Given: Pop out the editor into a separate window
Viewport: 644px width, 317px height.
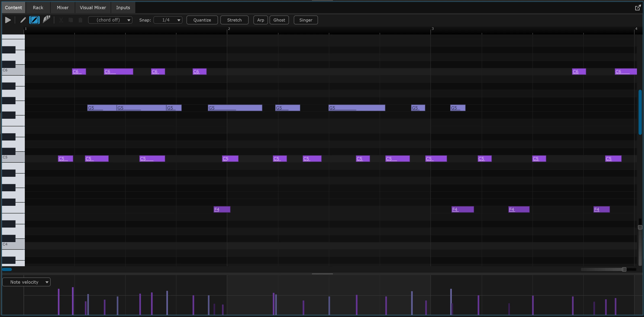Looking at the screenshot, I should (638, 7).
